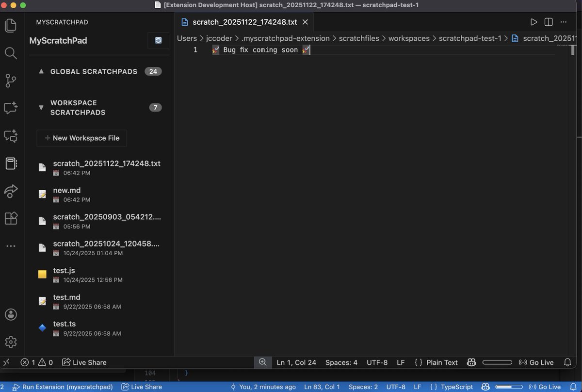Open the Source Control view

[x=11, y=81]
